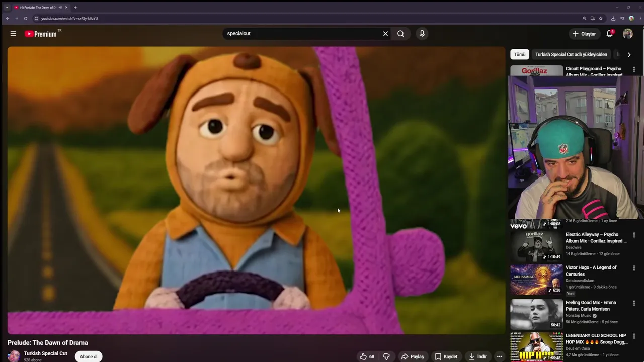The image size is (644, 362).
Task: Open a new browser tab
Action: click(x=75, y=8)
